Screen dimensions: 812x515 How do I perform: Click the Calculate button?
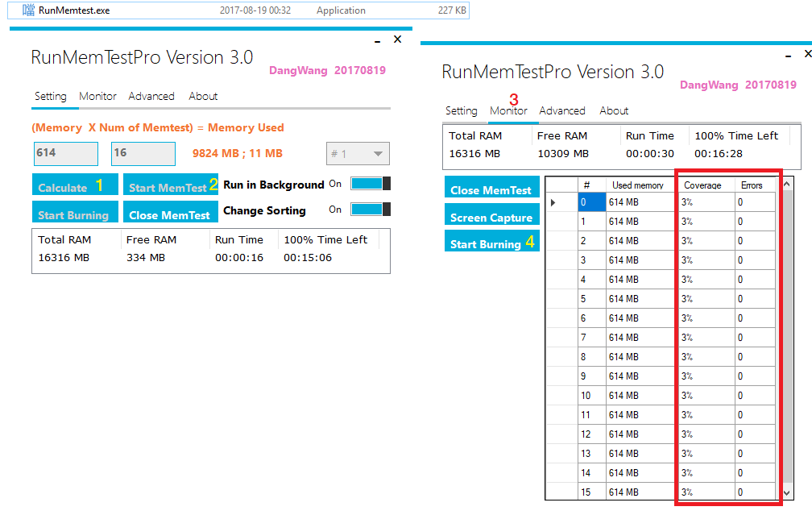(75, 185)
